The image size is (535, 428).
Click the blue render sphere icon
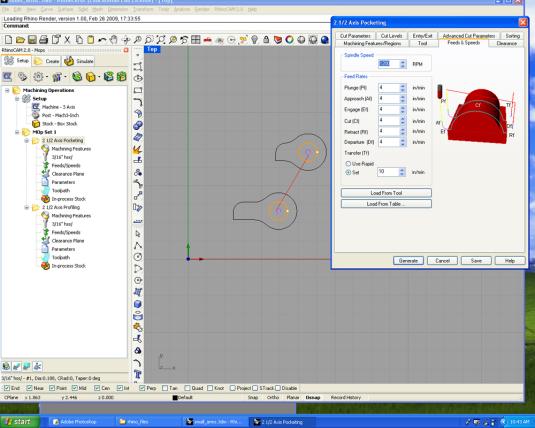tap(324, 40)
